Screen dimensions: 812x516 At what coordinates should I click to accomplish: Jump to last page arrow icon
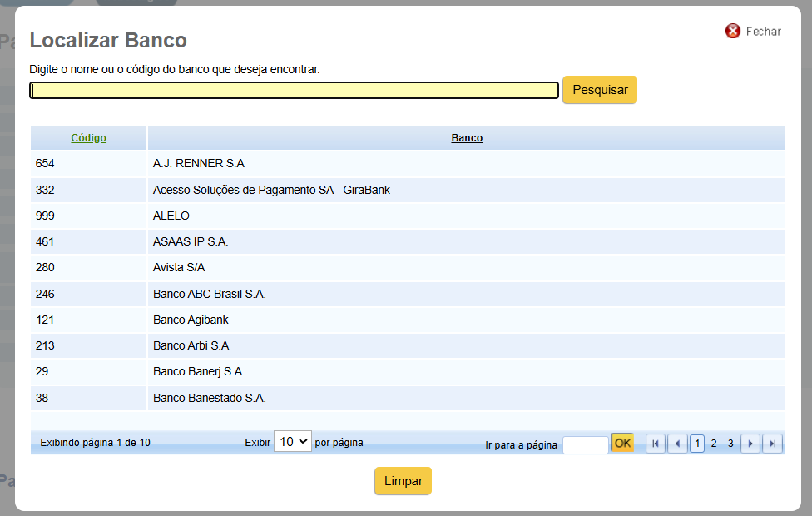coord(772,444)
